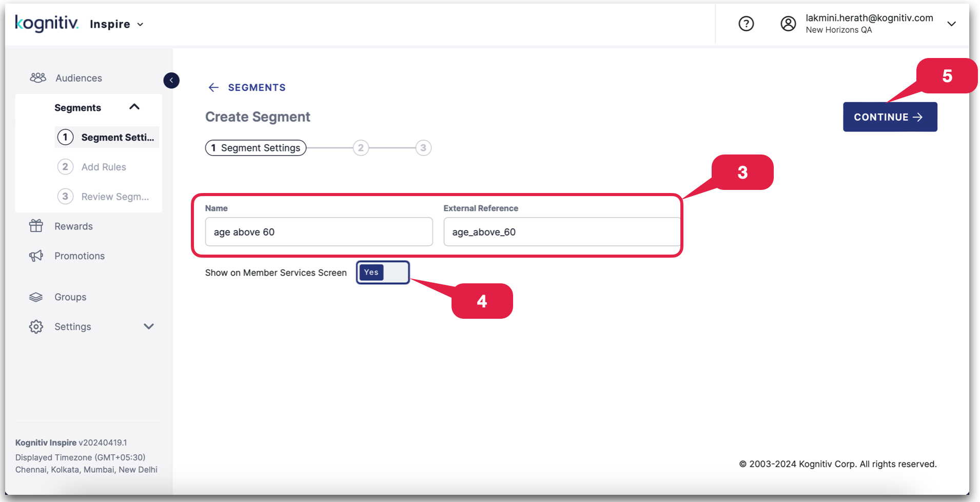980x502 pixels.
Task: Click the lakmini.herath@kognitiv.com account email
Action: [869, 18]
